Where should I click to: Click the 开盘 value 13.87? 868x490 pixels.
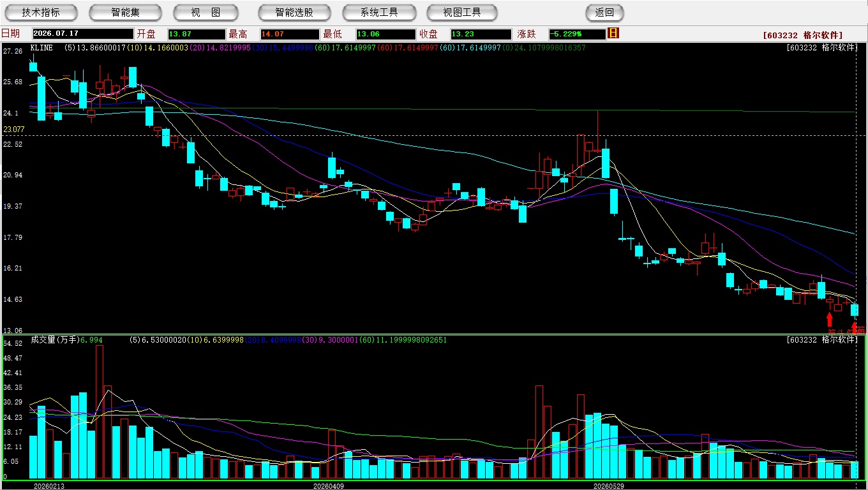(x=197, y=34)
